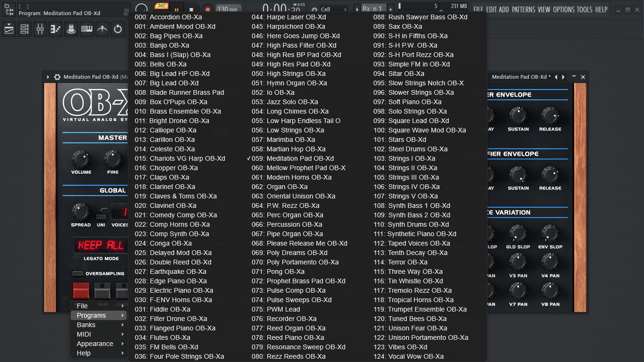The image size is (644, 362).
Task: Click the FINE tune knob
Action: (112, 159)
